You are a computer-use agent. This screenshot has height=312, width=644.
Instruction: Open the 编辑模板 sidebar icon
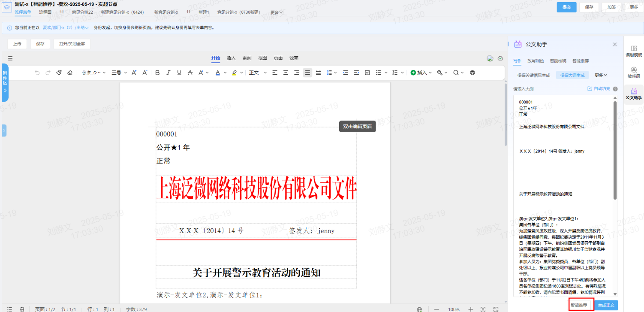[x=634, y=51]
